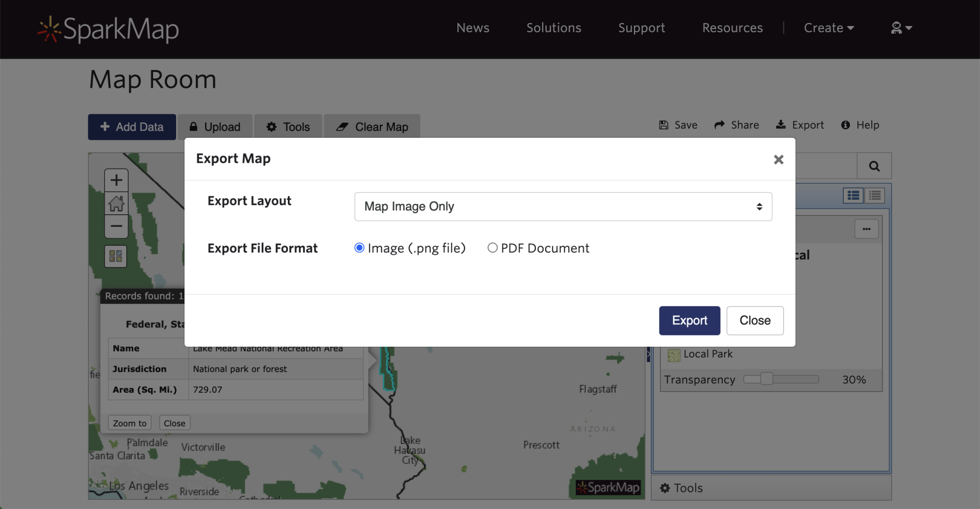980x509 pixels.
Task: Zoom out using the minus map control
Action: pyautogui.click(x=116, y=226)
